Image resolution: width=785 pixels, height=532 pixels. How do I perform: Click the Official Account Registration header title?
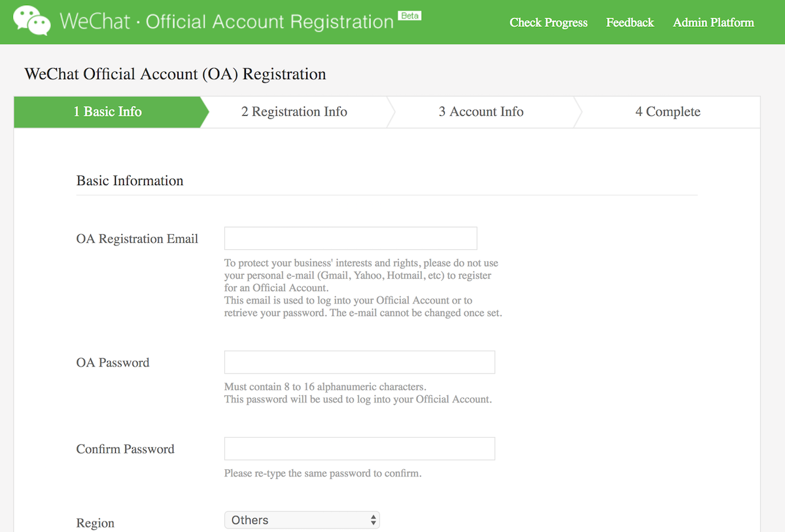point(270,22)
